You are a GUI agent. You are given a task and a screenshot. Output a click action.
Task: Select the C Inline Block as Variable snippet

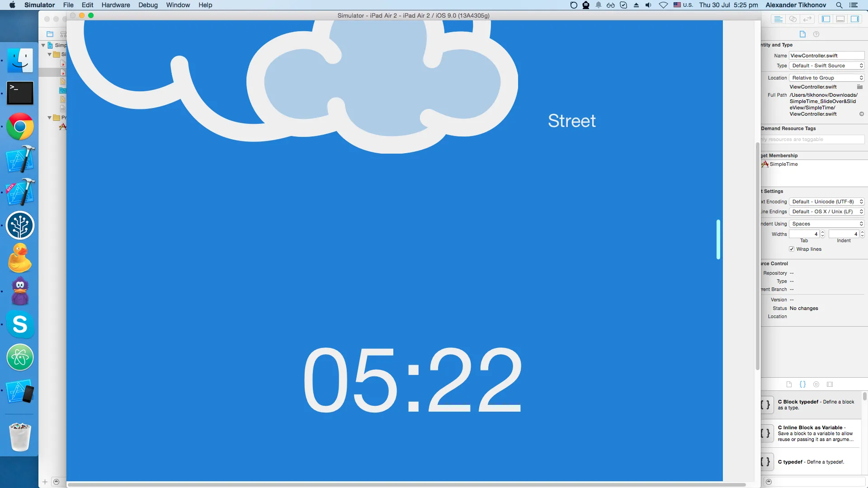tap(811, 433)
